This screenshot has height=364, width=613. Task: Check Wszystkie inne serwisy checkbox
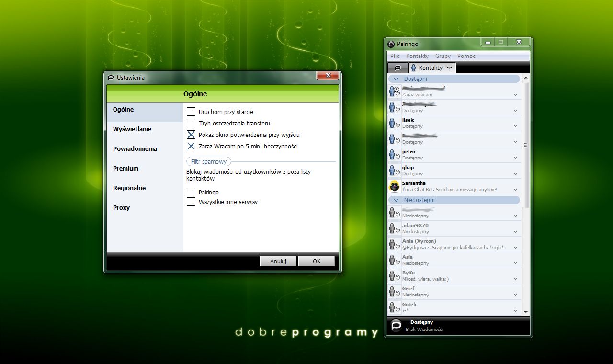coord(191,202)
